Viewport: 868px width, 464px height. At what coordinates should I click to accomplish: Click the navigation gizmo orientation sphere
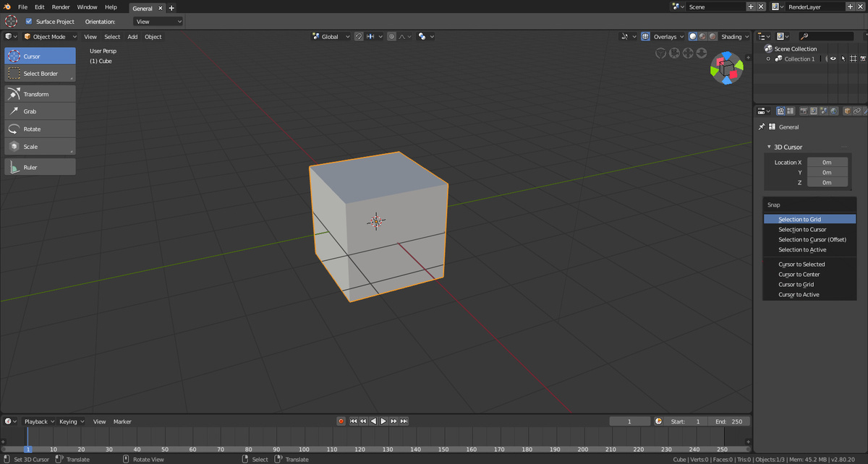(726, 68)
